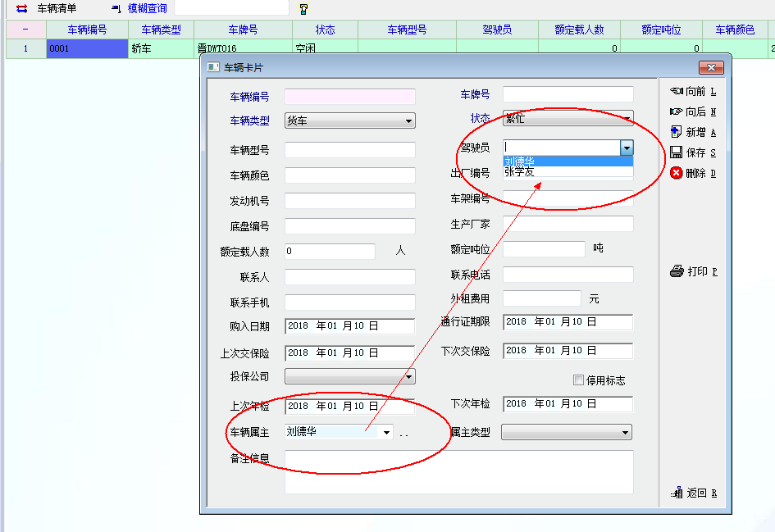Click the 向后 (next record) icon
Image resolution: width=775 pixels, height=532 pixels.
[x=677, y=111]
